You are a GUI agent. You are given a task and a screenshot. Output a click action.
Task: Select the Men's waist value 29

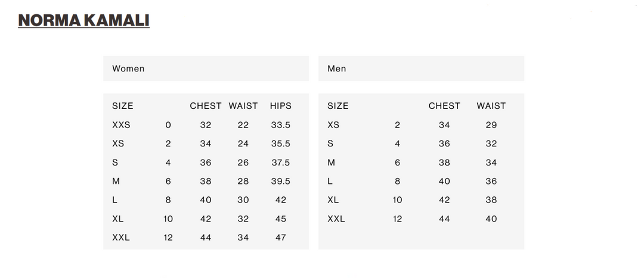coord(491,125)
